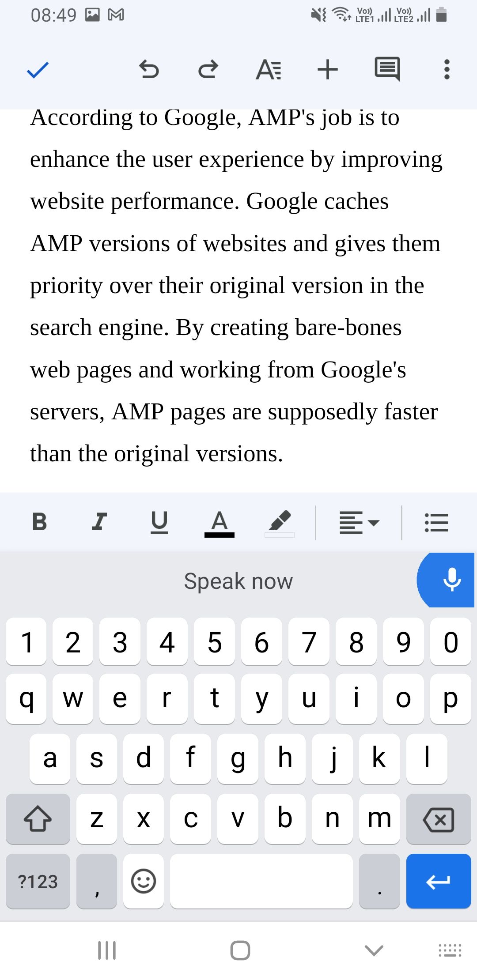Tap the period key
Screen dimensions: 477x980
(x=379, y=881)
